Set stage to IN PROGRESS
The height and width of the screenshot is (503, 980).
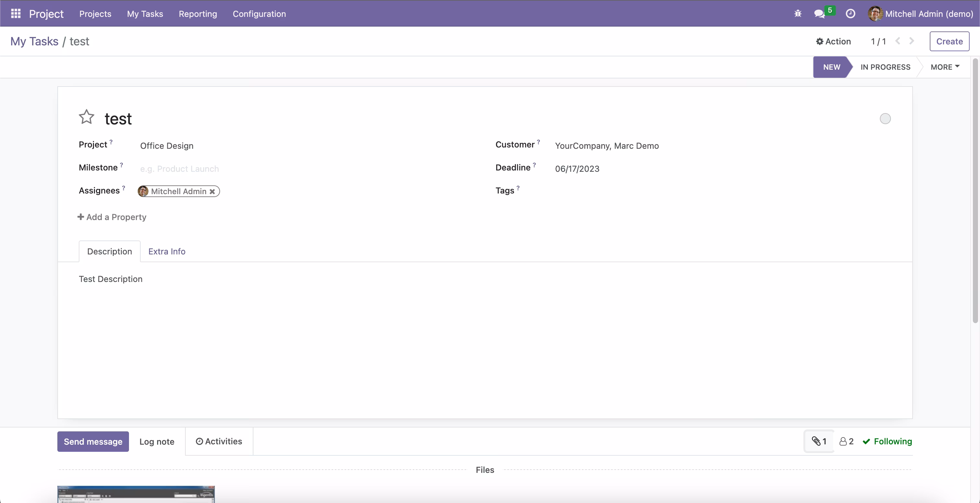coord(885,67)
